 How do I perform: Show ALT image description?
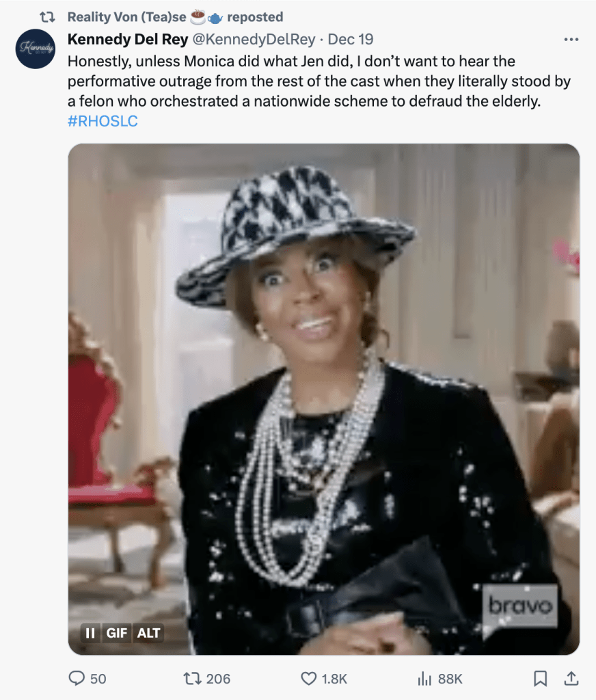coord(148,633)
